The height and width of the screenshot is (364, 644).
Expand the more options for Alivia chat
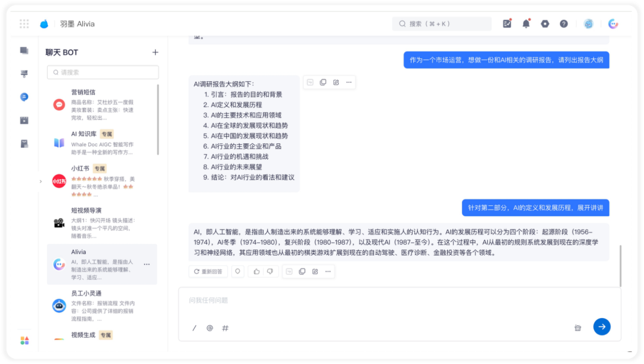(x=147, y=264)
